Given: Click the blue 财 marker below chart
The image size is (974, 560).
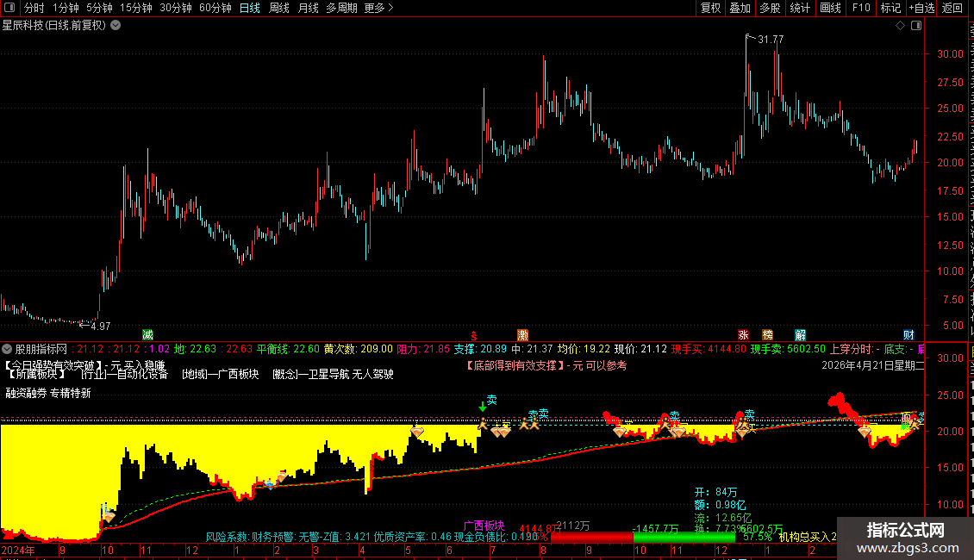Looking at the screenshot, I should pos(908,335).
